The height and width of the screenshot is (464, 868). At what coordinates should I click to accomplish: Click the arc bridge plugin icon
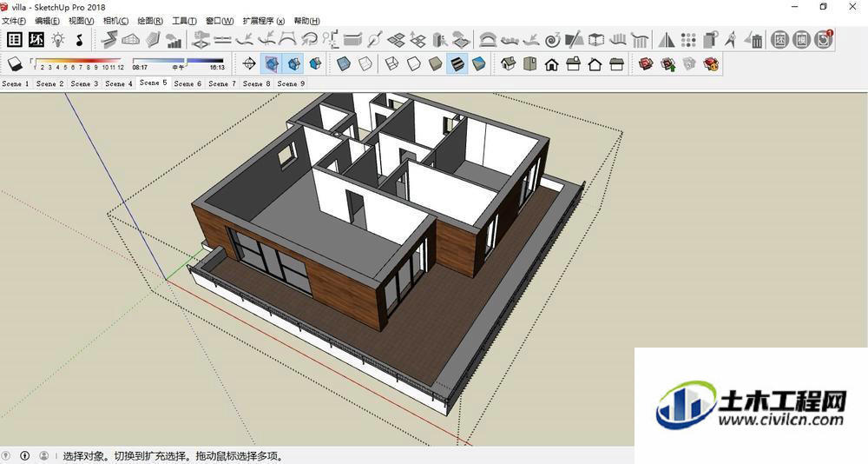(x=487, y=40)
